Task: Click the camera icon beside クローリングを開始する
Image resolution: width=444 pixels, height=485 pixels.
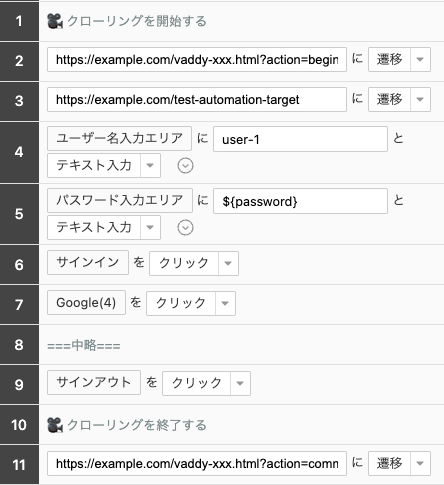Action: [55, 21]
